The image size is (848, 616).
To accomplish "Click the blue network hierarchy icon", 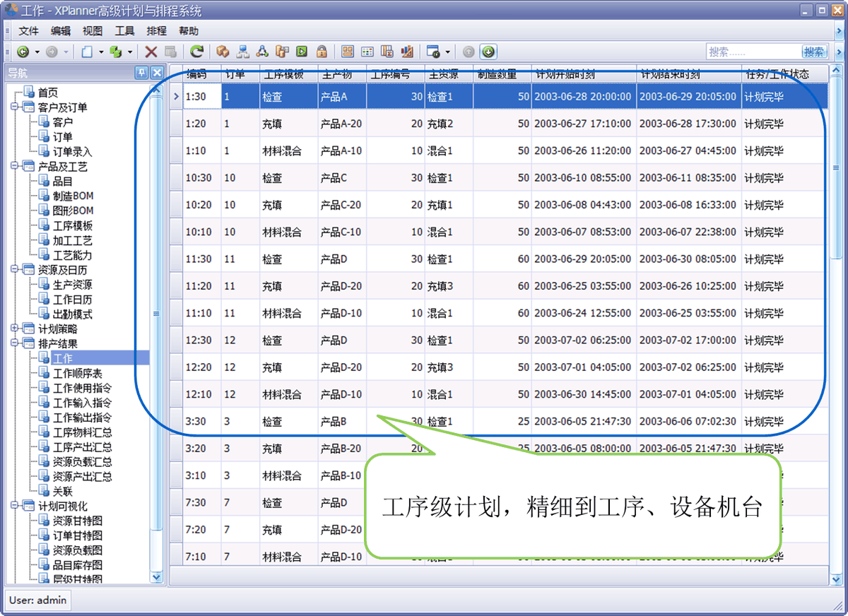I will 242,52.
